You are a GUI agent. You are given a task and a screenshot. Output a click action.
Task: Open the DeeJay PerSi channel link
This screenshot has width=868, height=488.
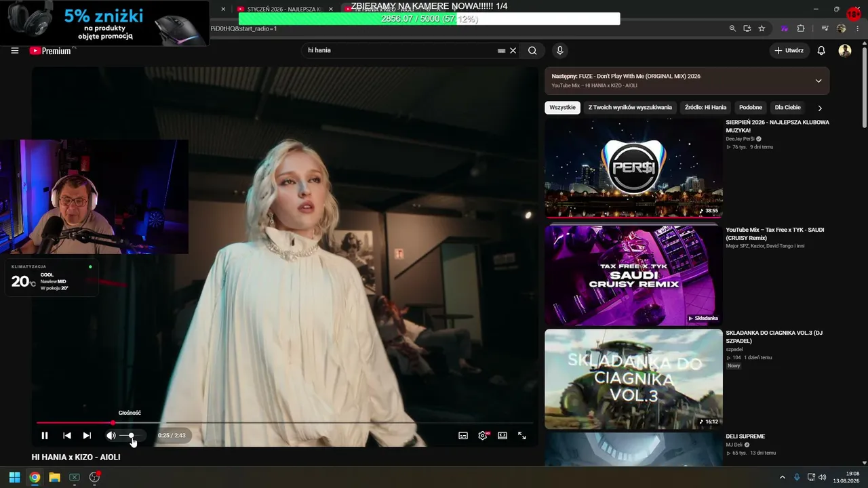point(740,139)
